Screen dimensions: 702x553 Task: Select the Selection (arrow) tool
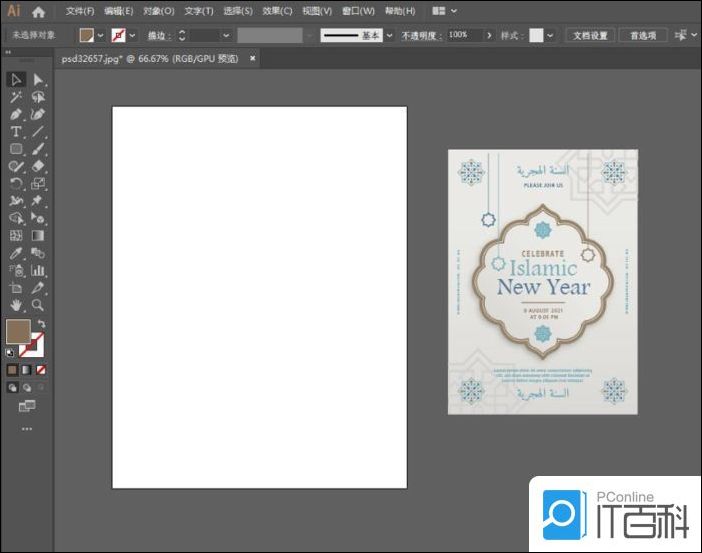(16, 79)
